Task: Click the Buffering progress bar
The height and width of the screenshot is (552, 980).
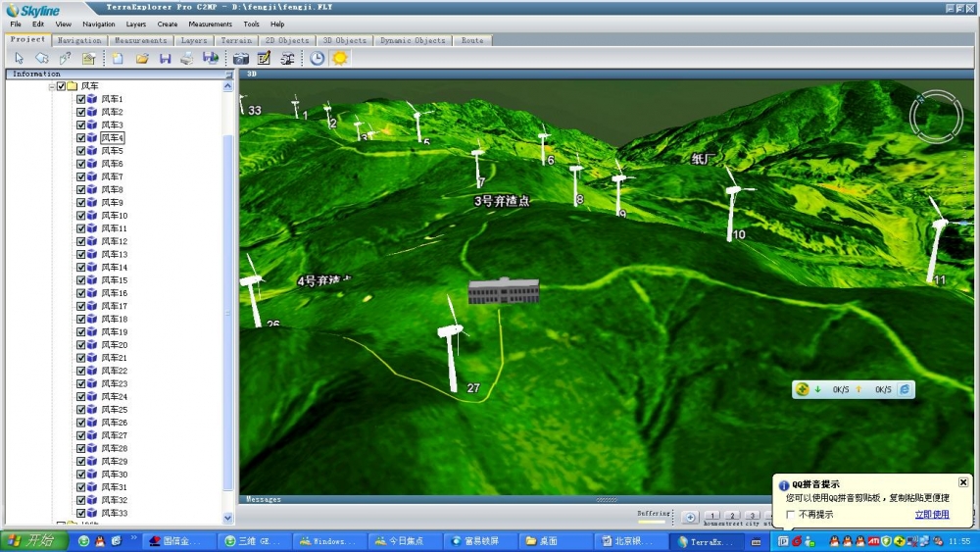Action: [x=652, y=522]
